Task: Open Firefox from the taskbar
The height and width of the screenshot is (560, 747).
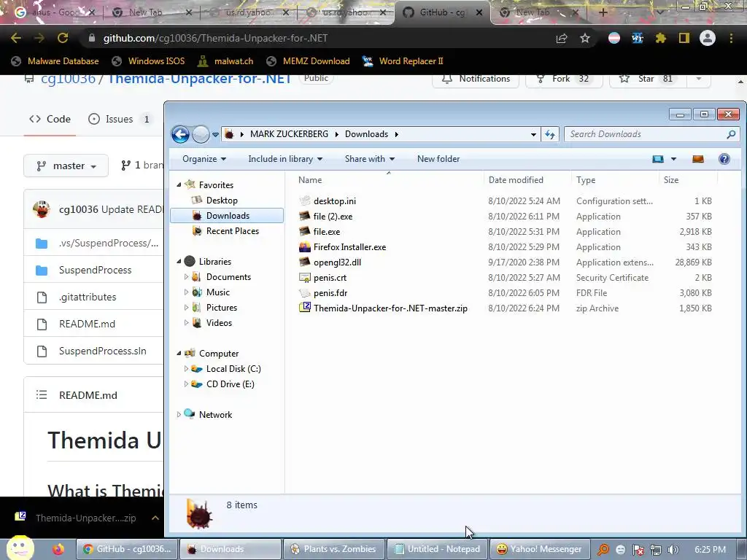Action: click(58, 549)
